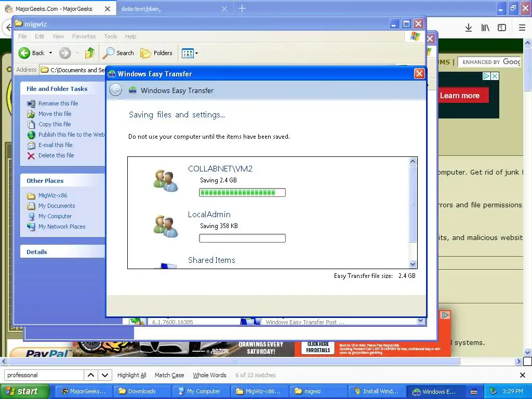
Task: Click the LocalAdmin user icon
Action: 165,226
